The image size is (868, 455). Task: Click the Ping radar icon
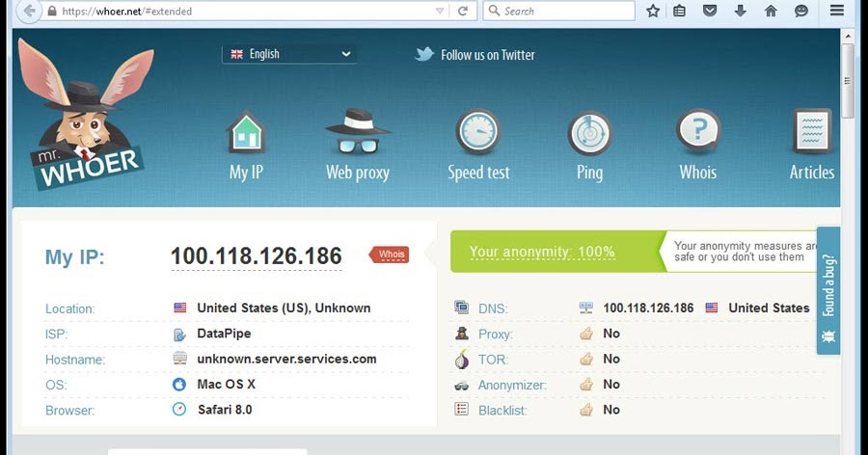[x=589, y=134]
